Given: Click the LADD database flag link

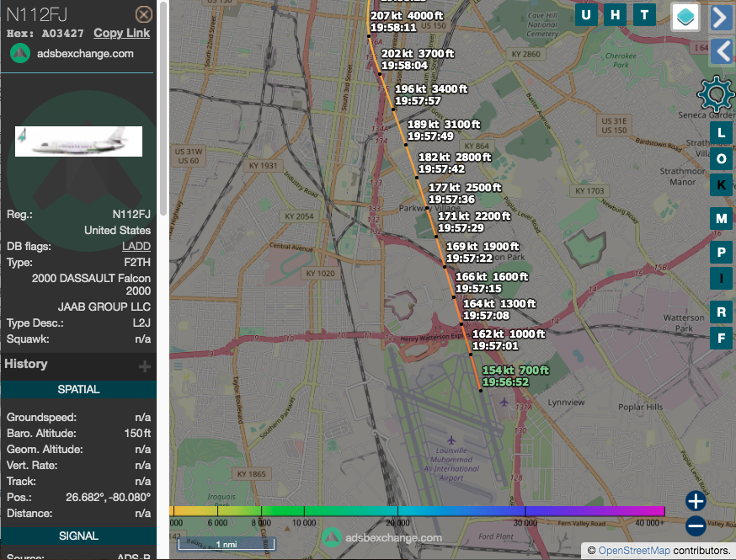Looking at the screenshot, I should [x=136, y=247].
